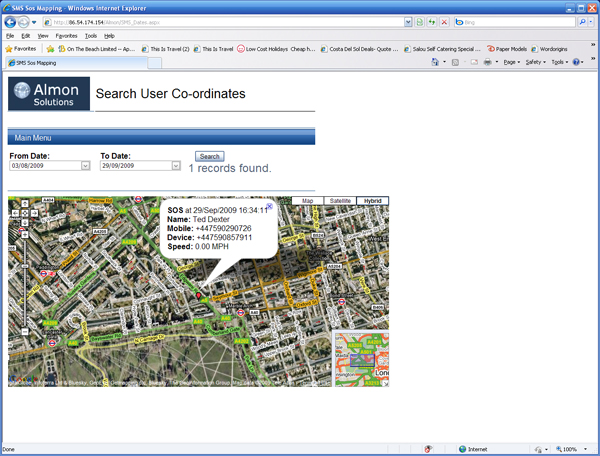
Task: Click the Search button
Action: tap(209, 156)
